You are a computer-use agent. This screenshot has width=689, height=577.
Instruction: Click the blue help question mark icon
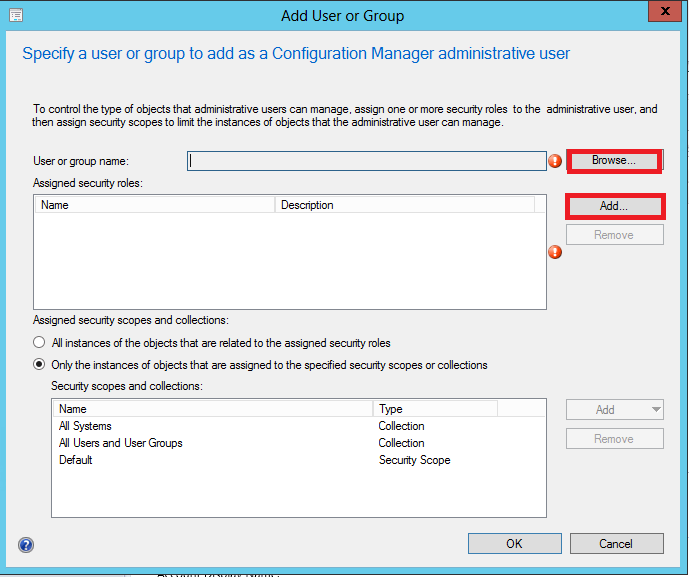point(26,545)
